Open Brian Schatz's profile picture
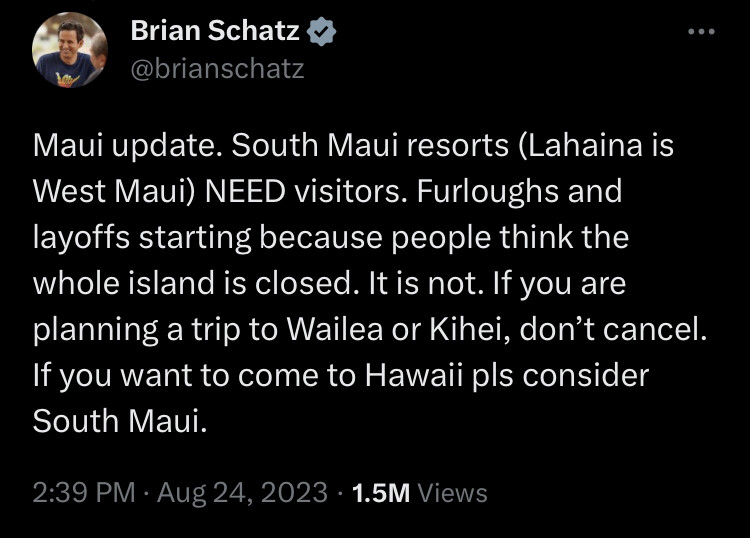The height and width of the screenshot is (538, 750). pos(70,50)
